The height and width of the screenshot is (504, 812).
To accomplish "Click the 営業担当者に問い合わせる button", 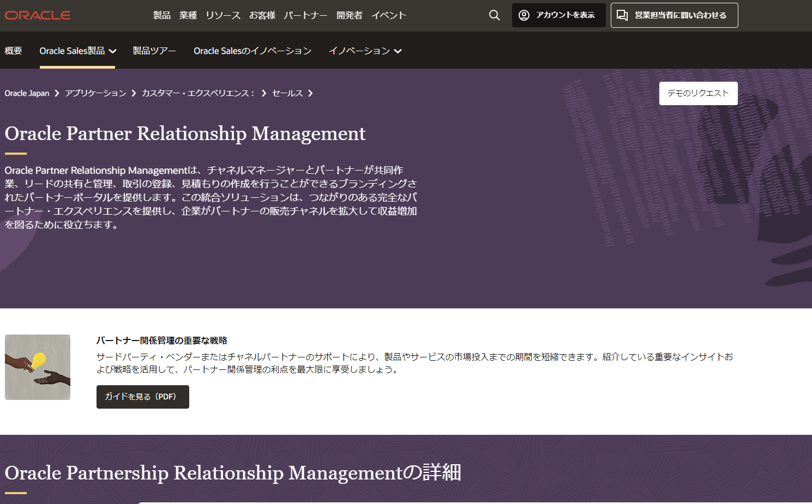I will coord(675,15).
